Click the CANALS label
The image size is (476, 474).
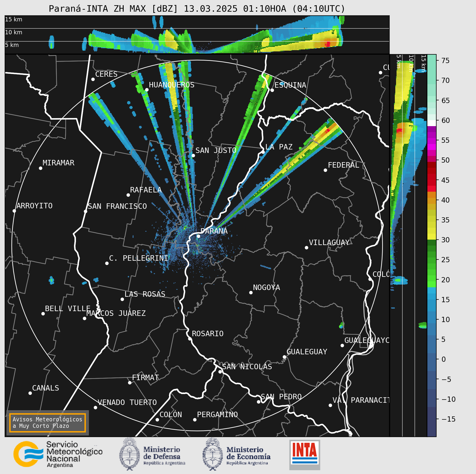pyautogui.click(x=45, y=388)
